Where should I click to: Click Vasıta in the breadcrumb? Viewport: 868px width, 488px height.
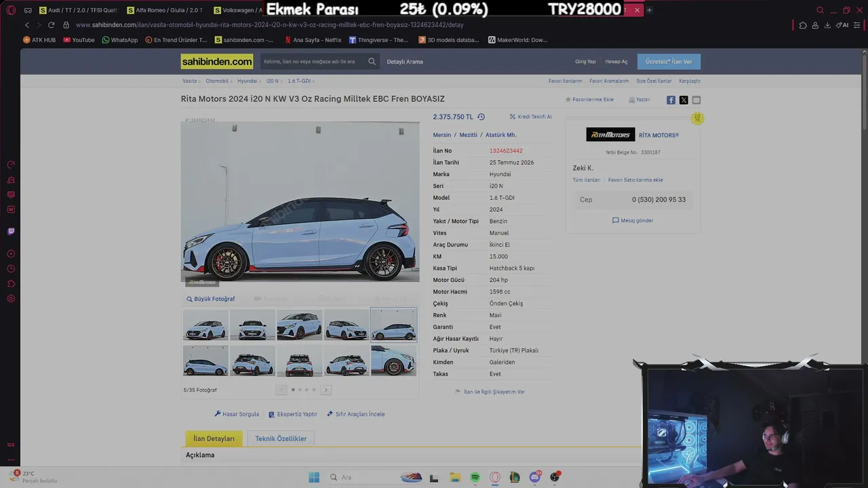(x=189, y=81)
